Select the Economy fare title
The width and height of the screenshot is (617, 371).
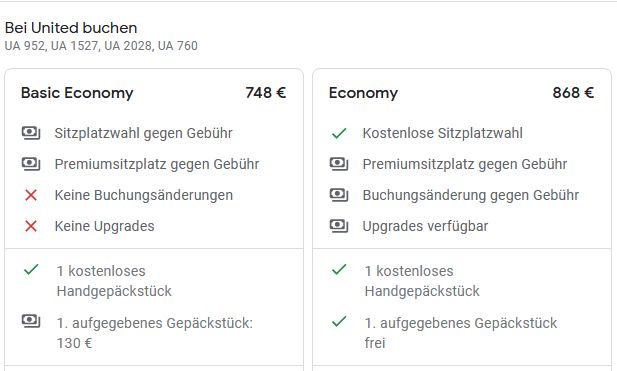(x=363, y=93)
